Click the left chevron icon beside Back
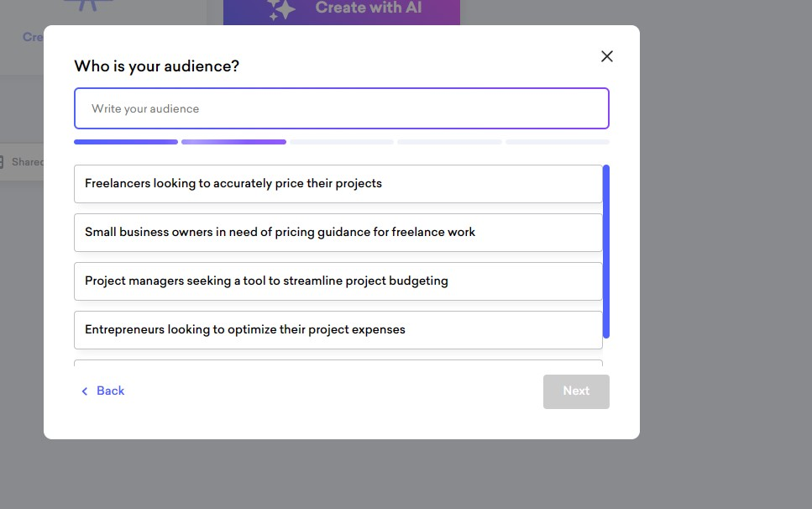 tap(84, 391)
